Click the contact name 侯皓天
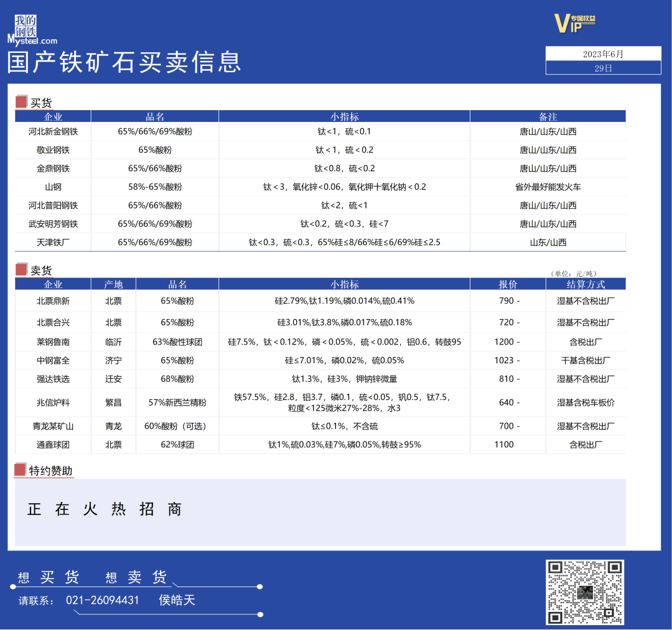Image resolution: width=672 pixels, height=630 pixels. click(177, 600)
